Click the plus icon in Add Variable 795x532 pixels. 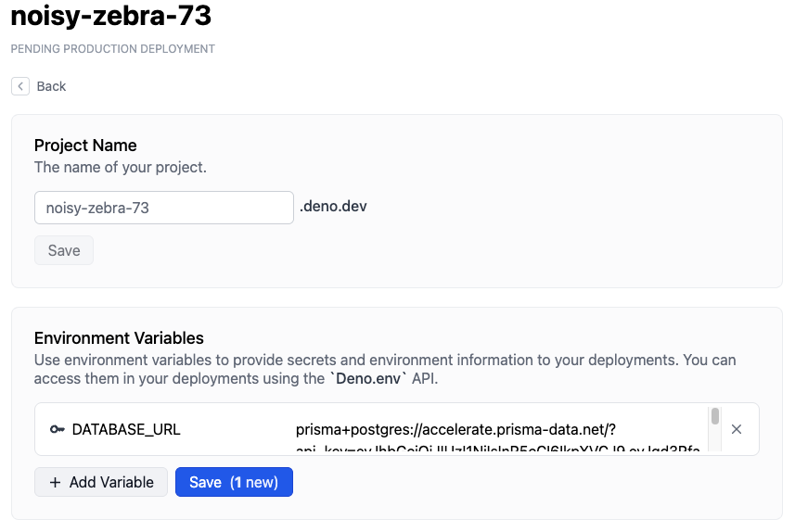(56, 482)
